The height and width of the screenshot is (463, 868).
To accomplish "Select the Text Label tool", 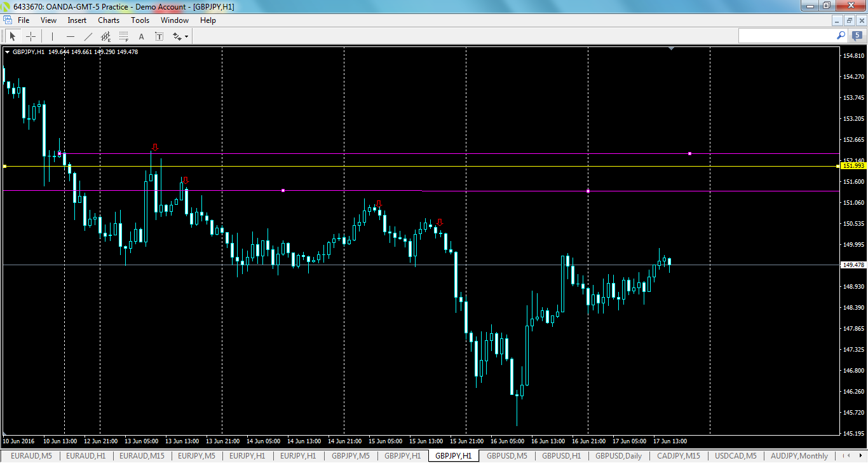I will [159, 36].
